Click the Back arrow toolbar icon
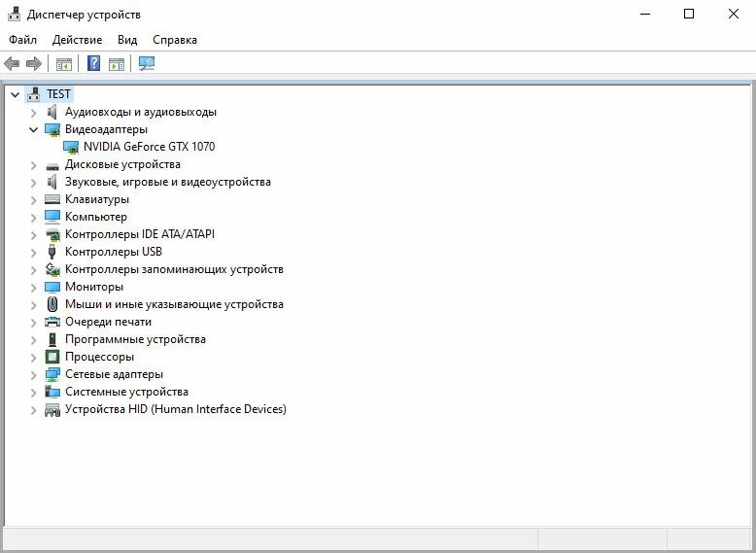 click(x=12, y=63)
